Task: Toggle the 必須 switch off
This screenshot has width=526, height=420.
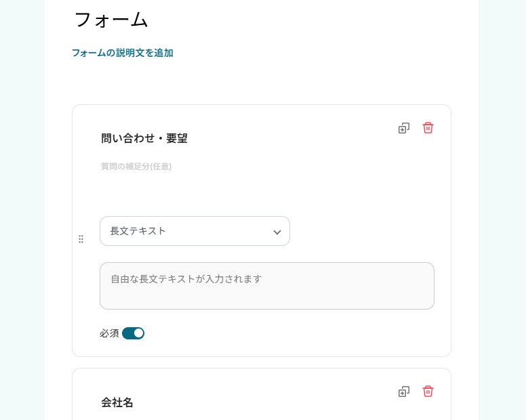Action: pyautogui.click(x=133, y=333)
